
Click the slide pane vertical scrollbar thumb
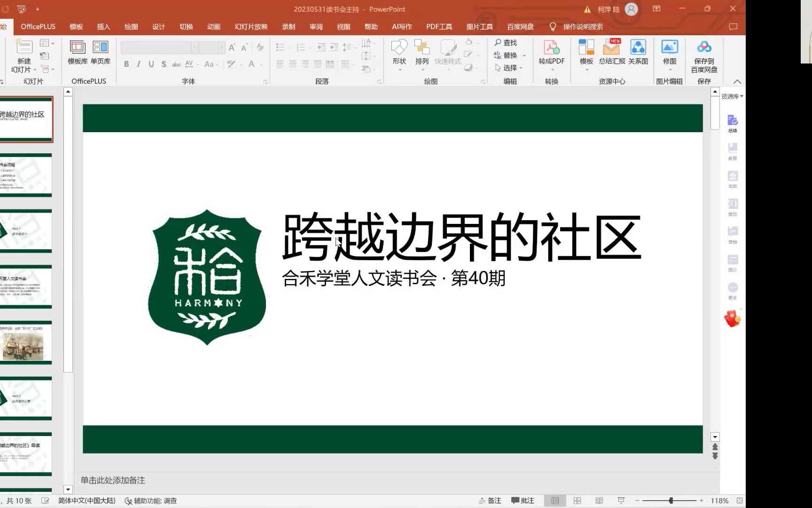coord(715,113)
